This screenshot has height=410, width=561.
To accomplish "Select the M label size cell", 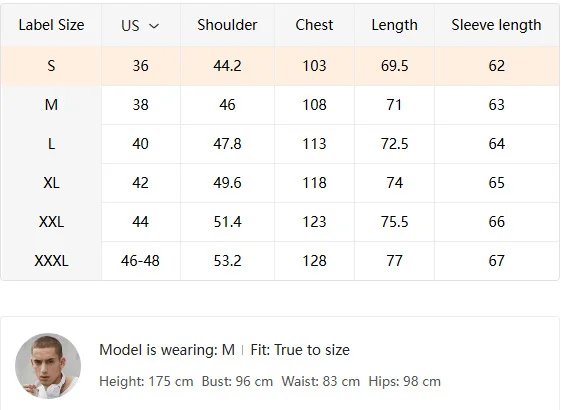I will (x=51, y=105).
